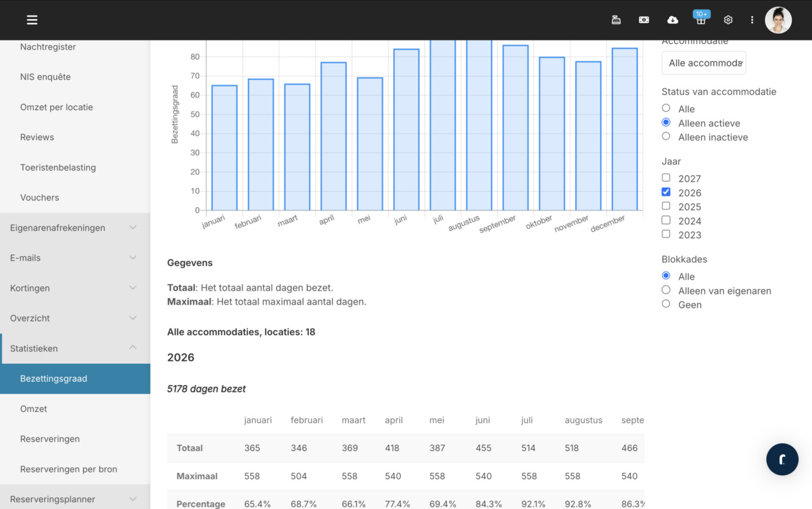Open the chat widget bubble
Viewport: 812px width, 509px height.
(782, 459)
